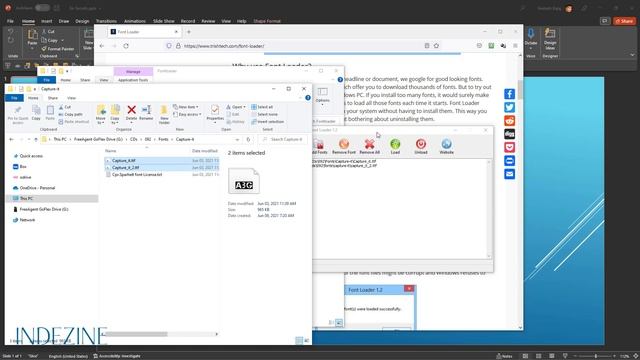Open the Explorer File tab

click(x=14, y=98)
